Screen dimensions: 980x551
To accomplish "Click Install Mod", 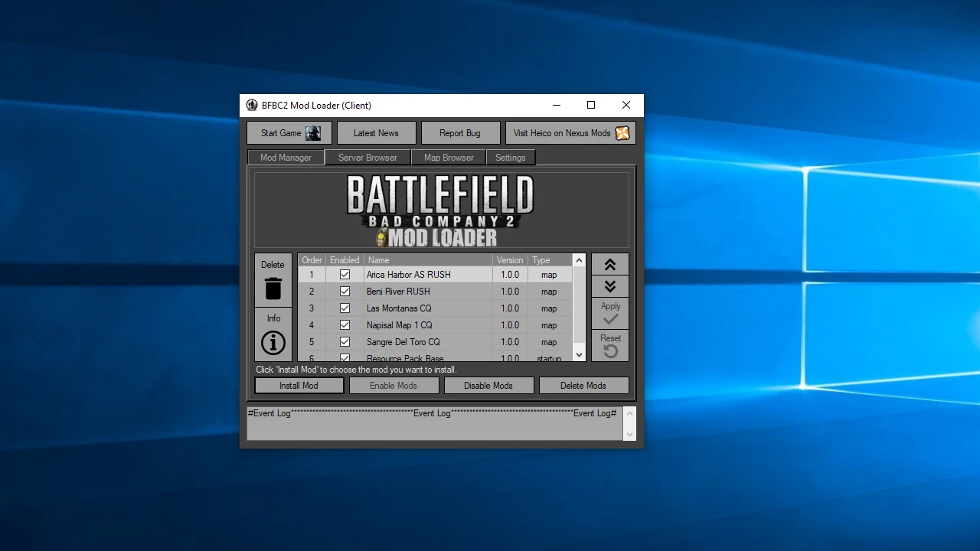I will point(299,386).
